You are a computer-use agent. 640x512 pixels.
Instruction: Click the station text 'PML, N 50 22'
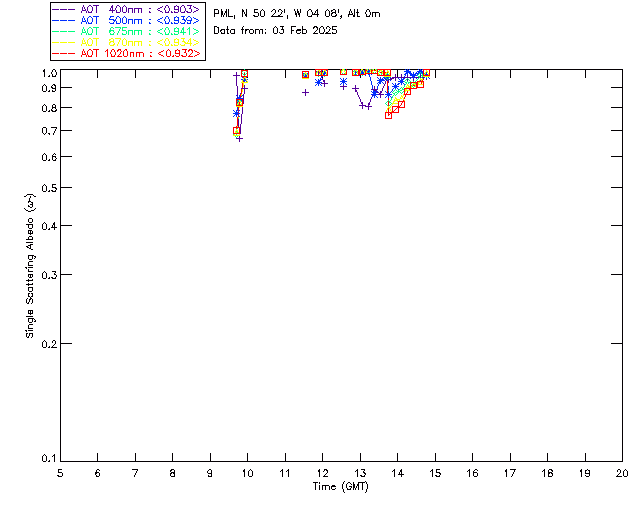coord(249,14)
